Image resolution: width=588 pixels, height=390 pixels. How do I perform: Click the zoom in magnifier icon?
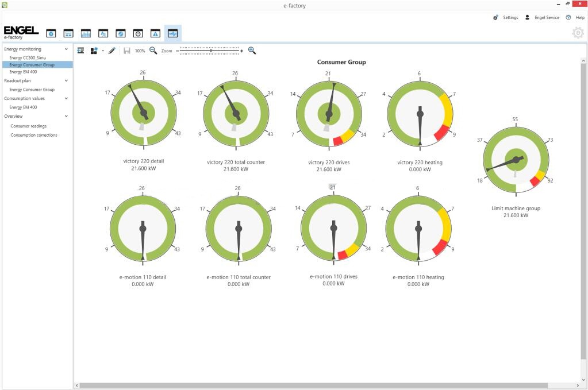(x=252, y=51)
